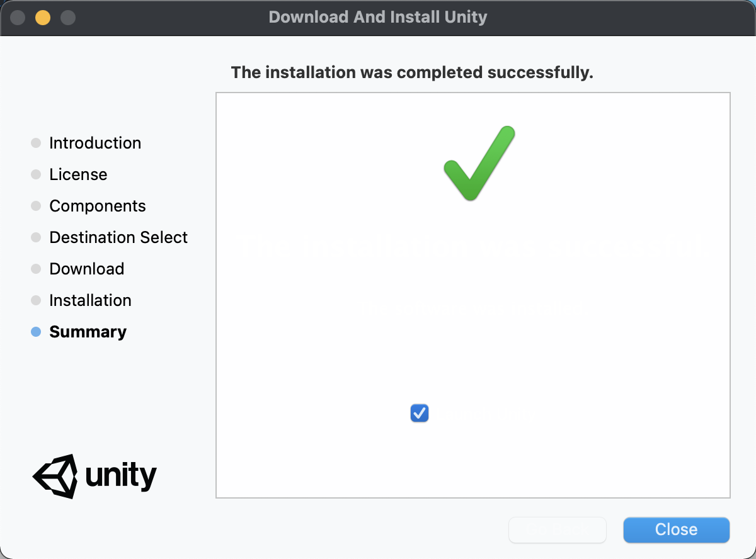Click the gray dot beside Introduction
The image size is (756, 559).
36,143
